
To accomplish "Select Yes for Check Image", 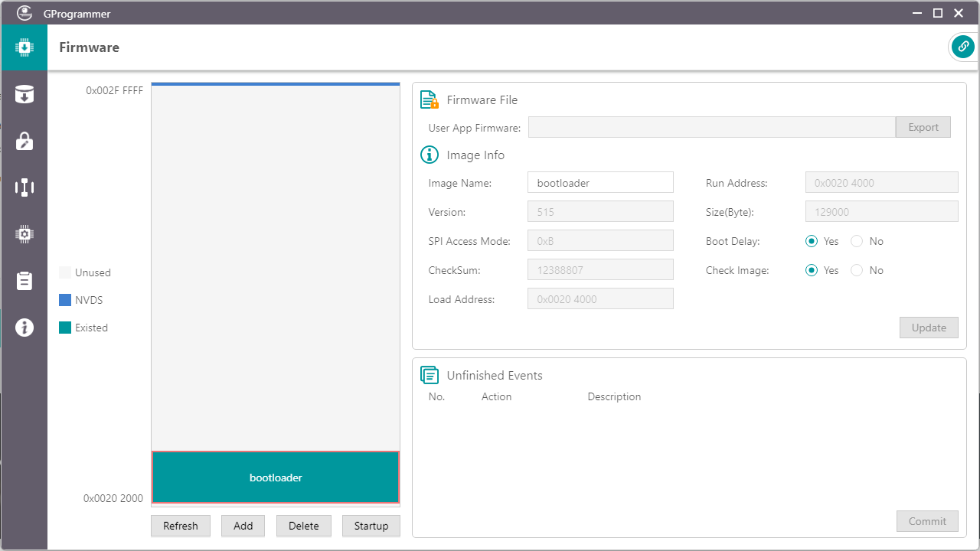I will (x=812, y=270).
